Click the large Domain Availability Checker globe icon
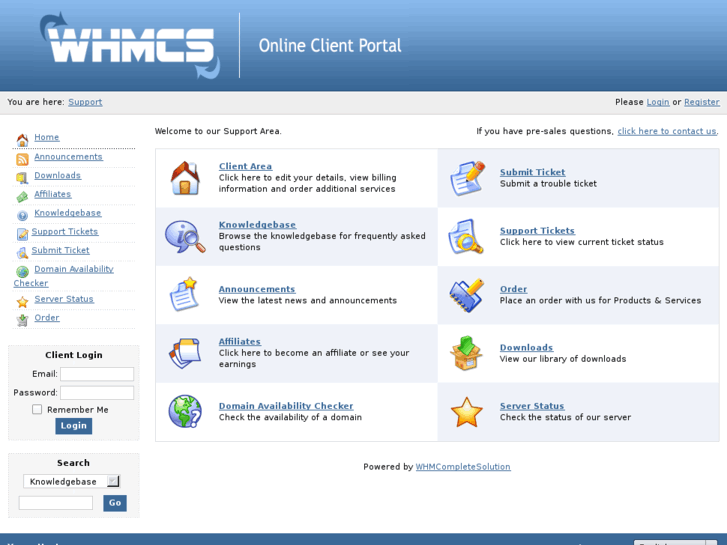 pyautogui.click(x=185, y=411)
